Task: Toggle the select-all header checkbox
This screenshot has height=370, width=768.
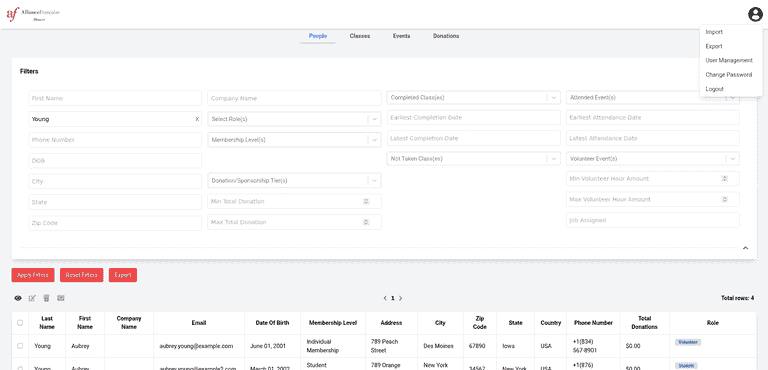Action: (x=20, y=323)
